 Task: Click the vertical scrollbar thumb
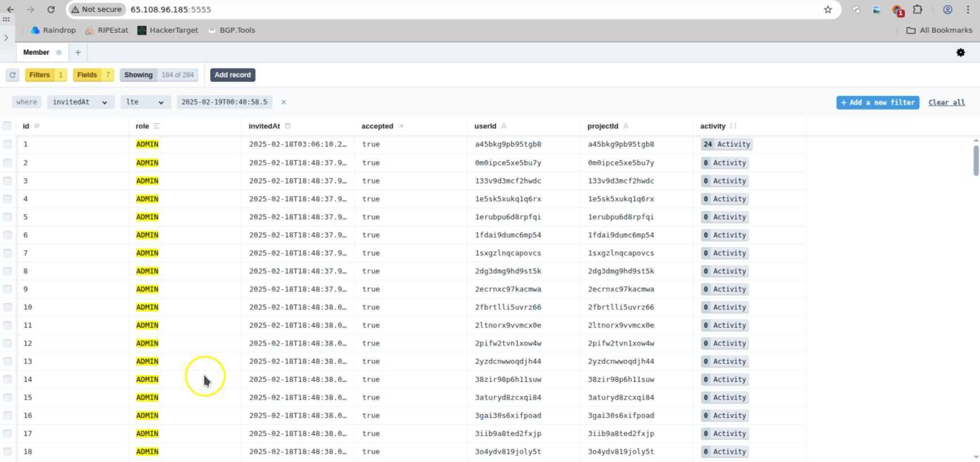pyautogui.click(x=975, y=160)
